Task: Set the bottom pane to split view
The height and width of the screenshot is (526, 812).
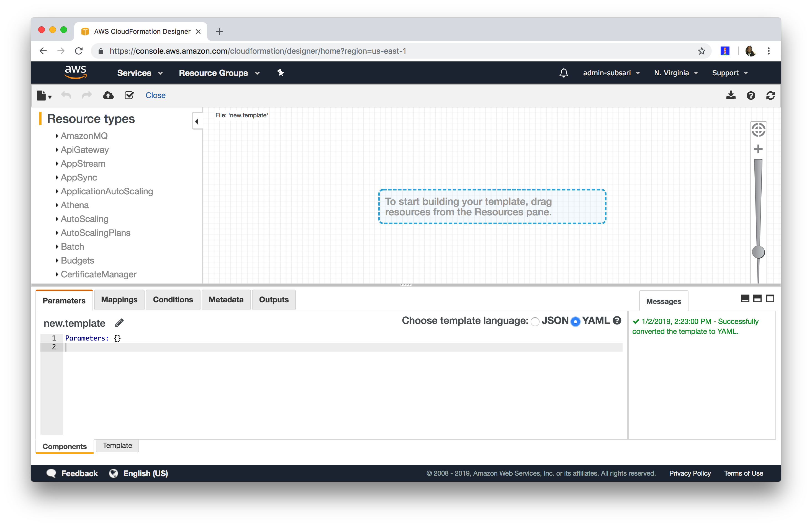Action: [757, 299]
